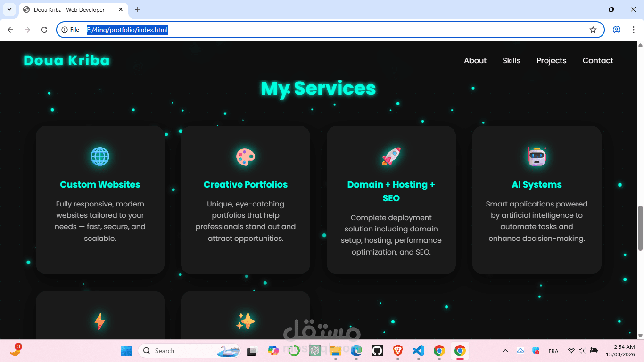644x362 pixels.
Task: Click the browser forward arrow
Action: click(x=27, y=30)
